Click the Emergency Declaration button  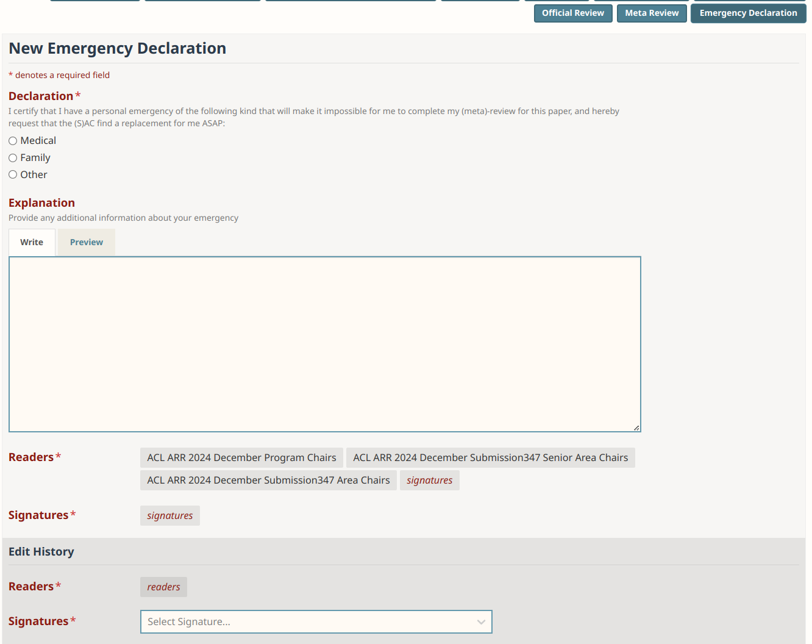coord(748,13)
